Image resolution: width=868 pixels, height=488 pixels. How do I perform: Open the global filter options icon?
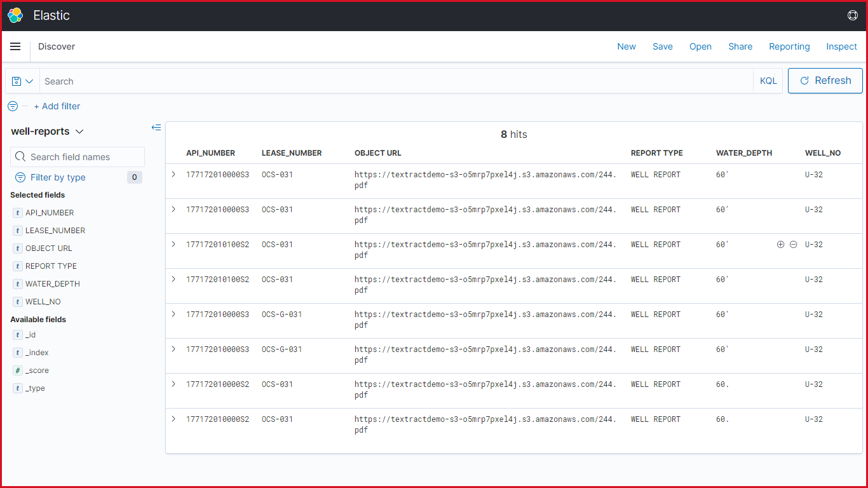pyautogui.click(x=12, y=106)
